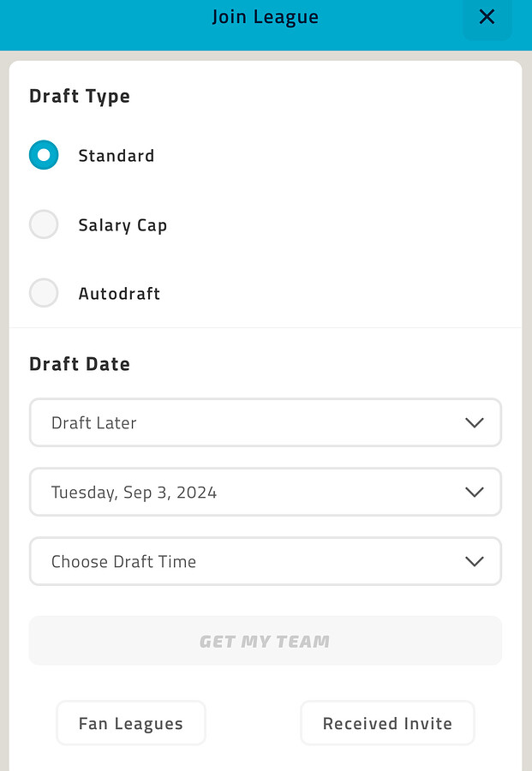Expand the Tuesday, Sep 3, 2024 date dropdown

266,493
